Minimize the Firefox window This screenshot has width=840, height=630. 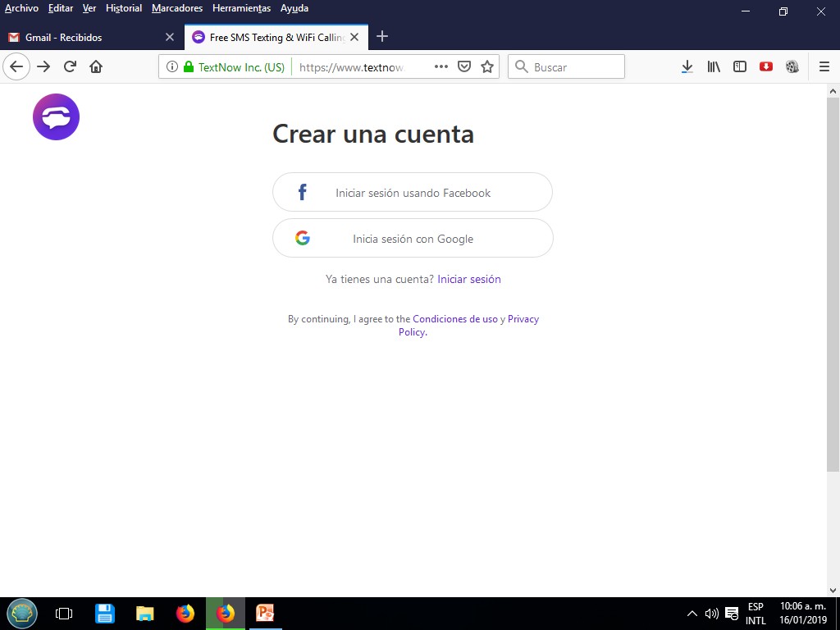coord(746,11)
